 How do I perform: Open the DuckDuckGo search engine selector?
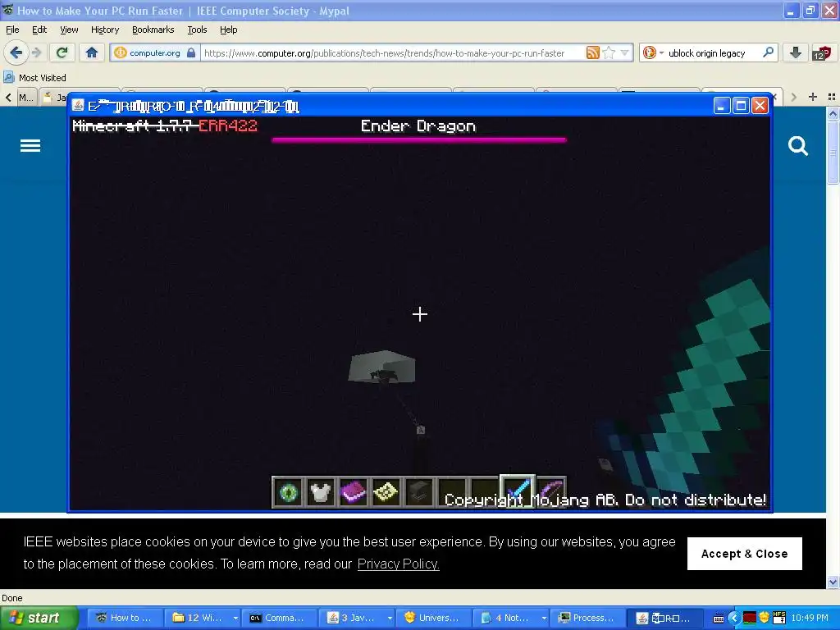pos(652,52)
